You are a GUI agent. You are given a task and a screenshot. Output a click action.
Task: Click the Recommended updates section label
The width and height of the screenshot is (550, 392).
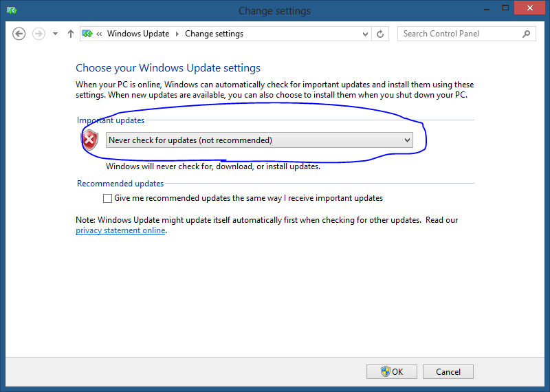point(120,184)
